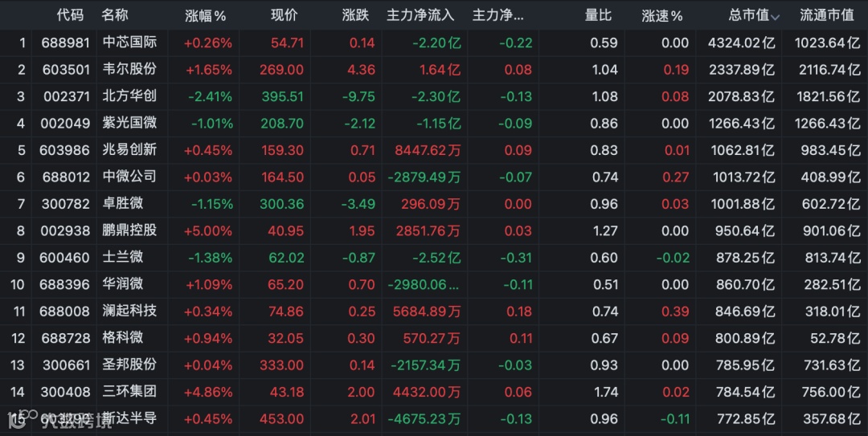The height and width of the screenshot is (436, 868).
Task: Click the truncated 主力净... column header
Action: (x=497, y=15)
